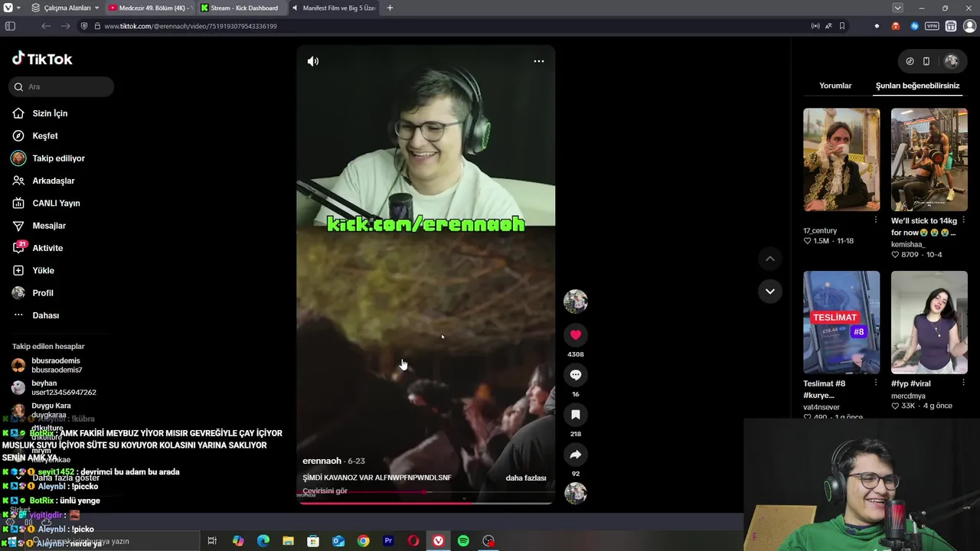
Task: Open coin icon in TikTok header
Action: point(910,61)
